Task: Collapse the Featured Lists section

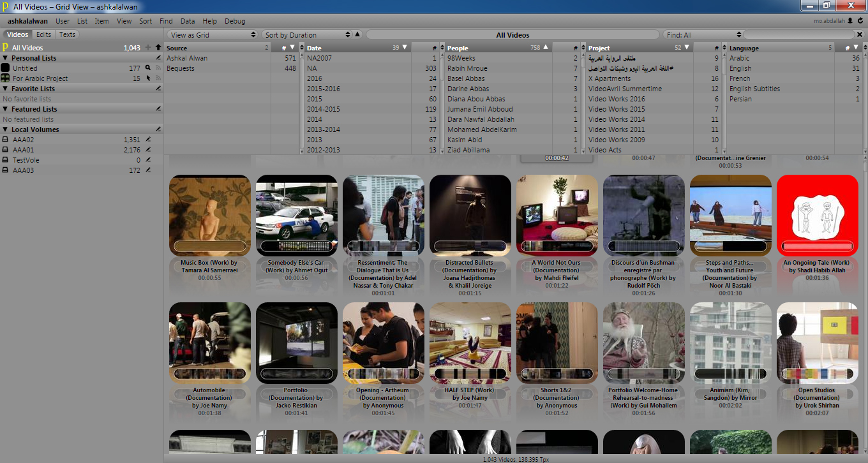Action: pyautogui.click(x=5, y=109)
